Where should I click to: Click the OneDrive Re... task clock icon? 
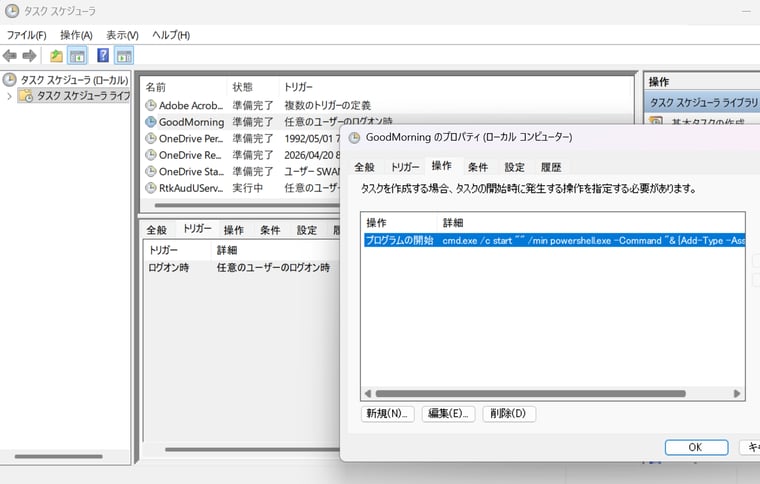[151, 155]
